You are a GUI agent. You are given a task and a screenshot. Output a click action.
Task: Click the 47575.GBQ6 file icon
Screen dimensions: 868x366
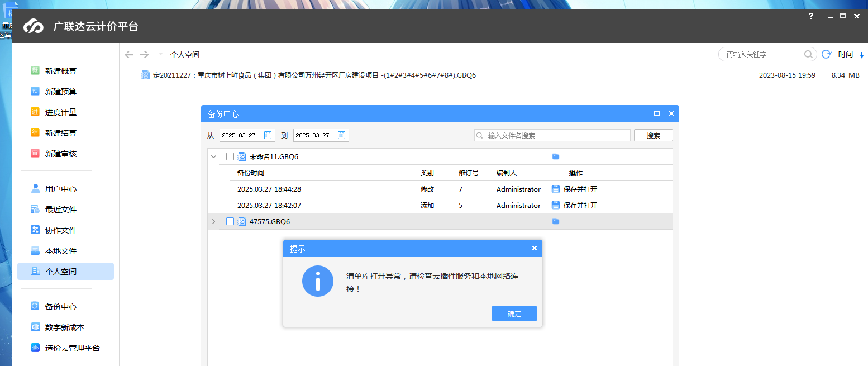tap(242, 221)
